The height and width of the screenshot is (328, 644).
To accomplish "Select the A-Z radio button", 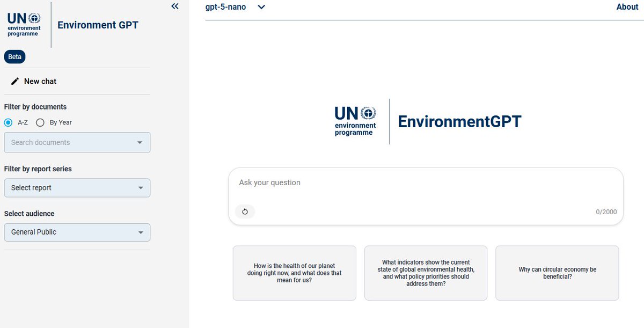I will pos(9,122).
